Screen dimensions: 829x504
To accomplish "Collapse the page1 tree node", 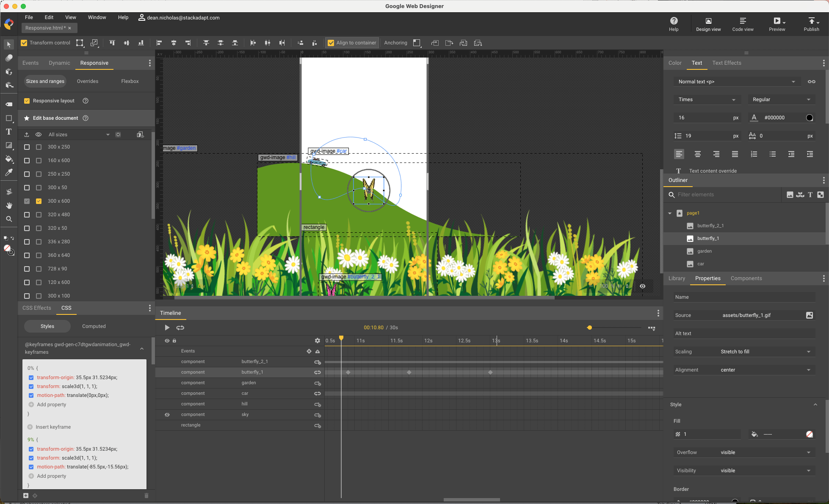I will (x=670, y=213).
